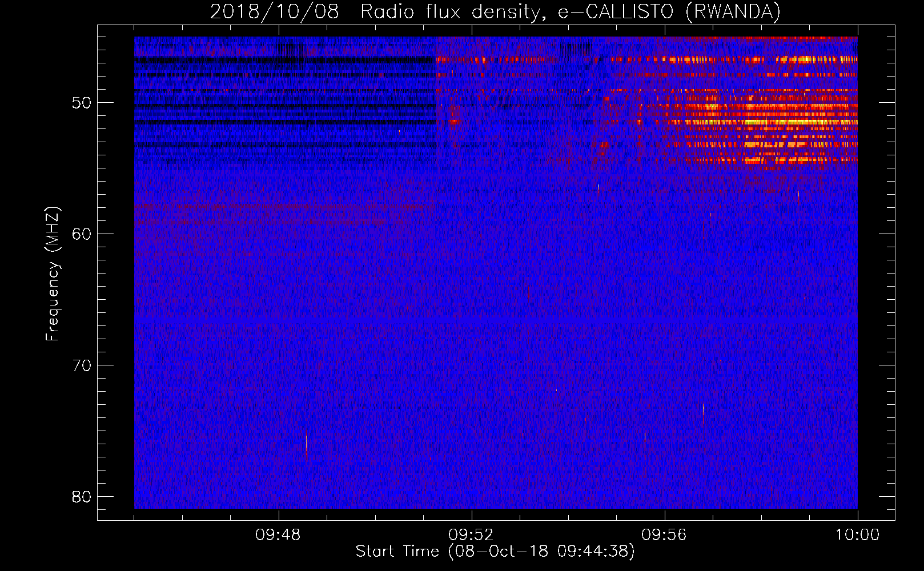Click the y-axis tick label "60"
This screenshot has width=924, height=571.
(x=82, y=234)
